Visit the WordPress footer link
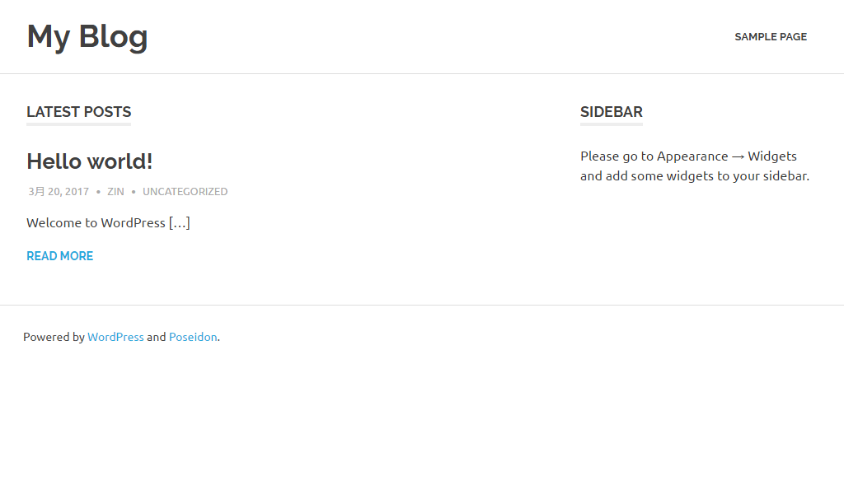The image size is (844, 504). (115, 337)
